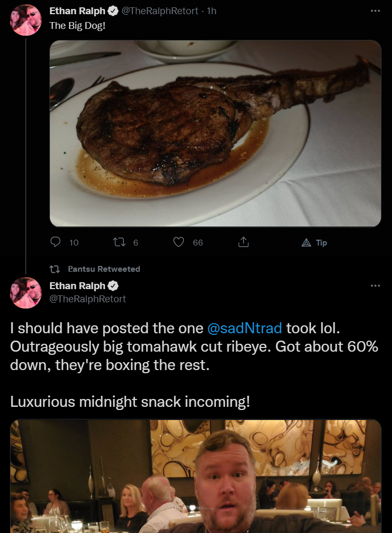The height and width of the screenshot is (533, 392).
Task: Click the 1h timestamp link
Action: tap(212, 11)
